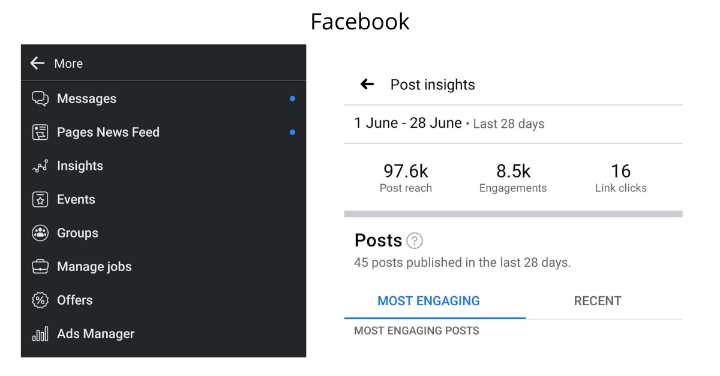The image size is (720, 376).
Task: Click the Events star calendar icon
Action: pyautogui.click(x=40, y=199)
